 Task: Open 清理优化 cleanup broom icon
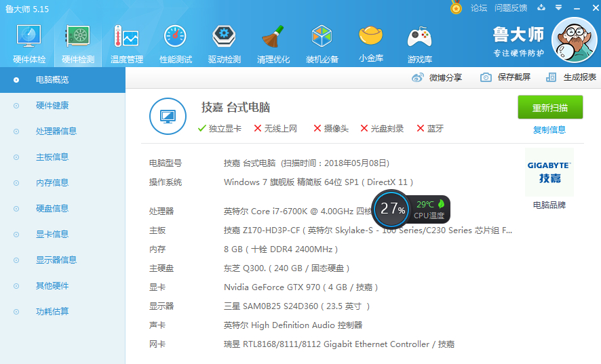[x=273, y=43]
